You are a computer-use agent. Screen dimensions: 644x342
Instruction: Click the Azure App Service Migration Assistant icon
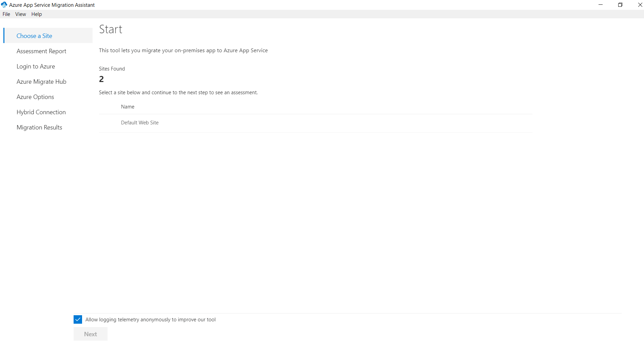point(4,5)
